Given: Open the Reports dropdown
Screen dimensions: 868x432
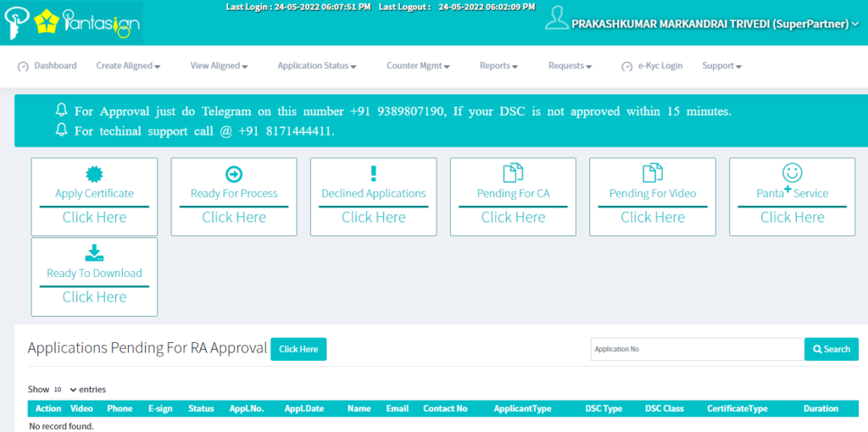Looking at the screenshot, I should pyautogui.click(x=498, y=66).
